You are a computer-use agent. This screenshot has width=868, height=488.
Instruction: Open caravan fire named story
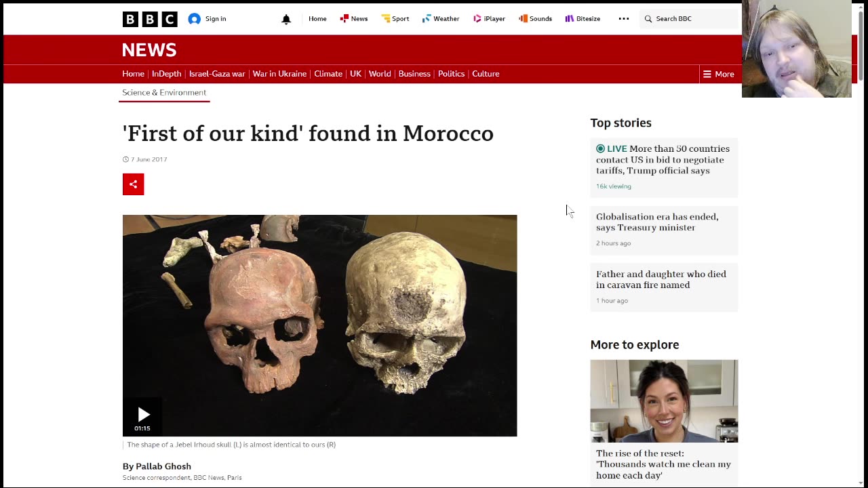pos(661,279)
